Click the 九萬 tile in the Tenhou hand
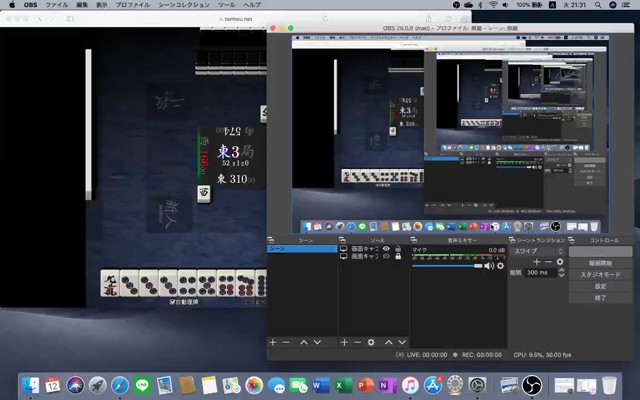Viewport: 640px width, 400px height. (x=110, y=283)
